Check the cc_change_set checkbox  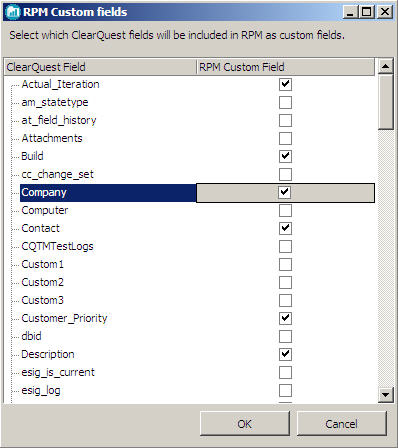pos(285,174)
